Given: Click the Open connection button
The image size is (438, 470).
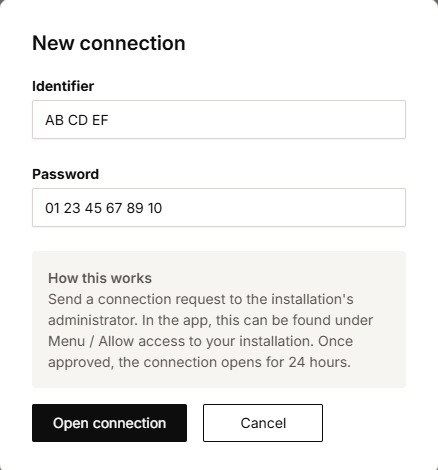Looking at the screenshot, I should (x=109, y=423).
